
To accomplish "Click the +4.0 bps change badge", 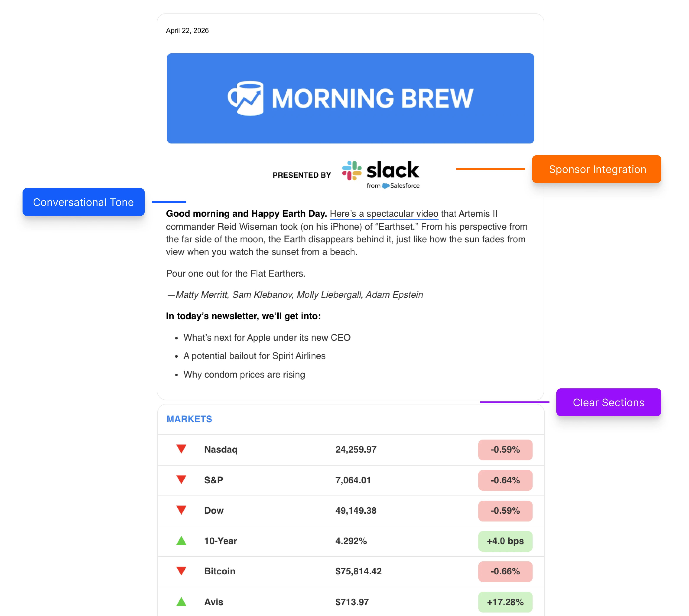I will click(x=505, y=541).
